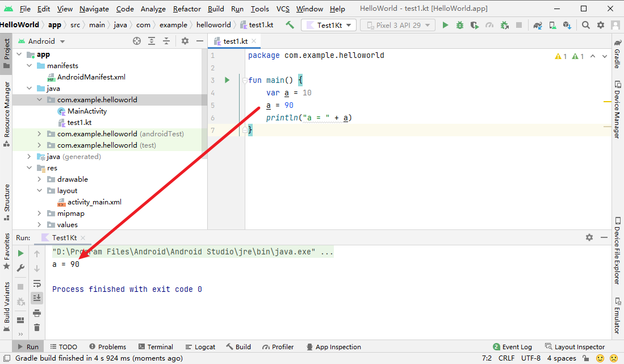
Task: Open the AVD device manager toolbar icon
Action: (x=552, y=26)
